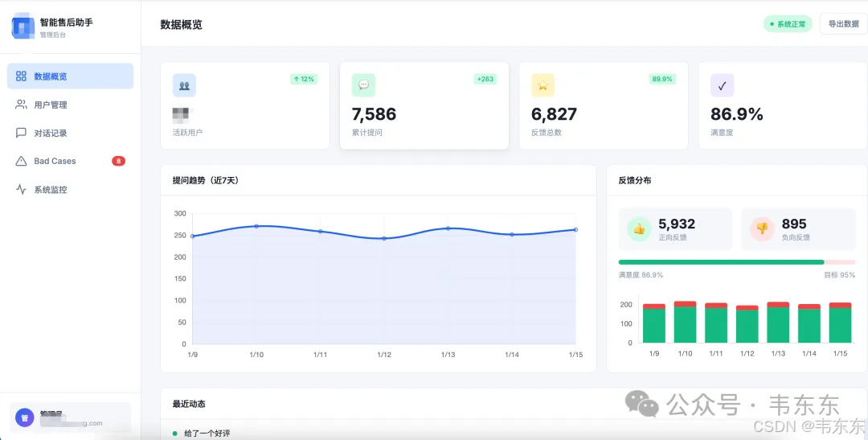Viewport: 868px width, 440px height.
Task: Click the 1/15 data point on trend line
Action: (x=575, y=229)
